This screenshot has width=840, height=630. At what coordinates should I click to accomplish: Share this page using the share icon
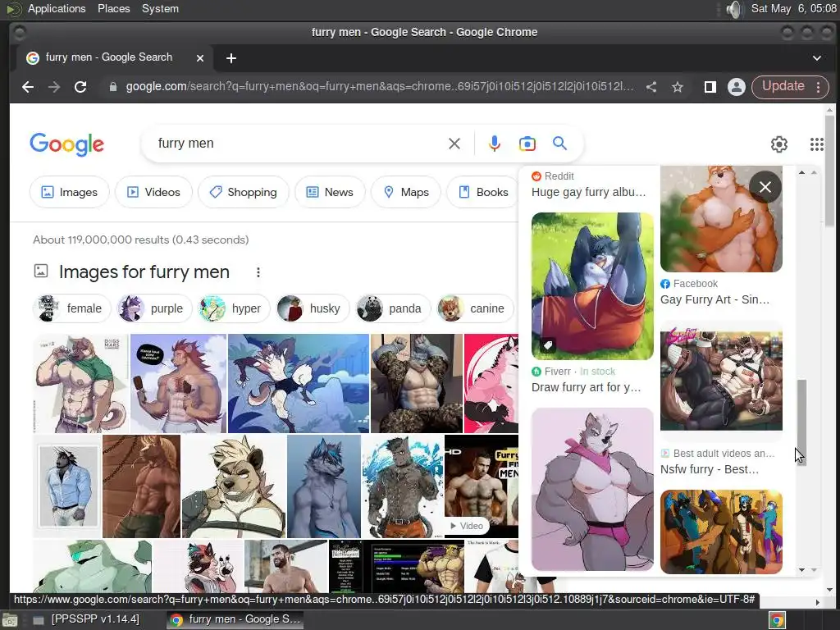(x=651, y=87)
